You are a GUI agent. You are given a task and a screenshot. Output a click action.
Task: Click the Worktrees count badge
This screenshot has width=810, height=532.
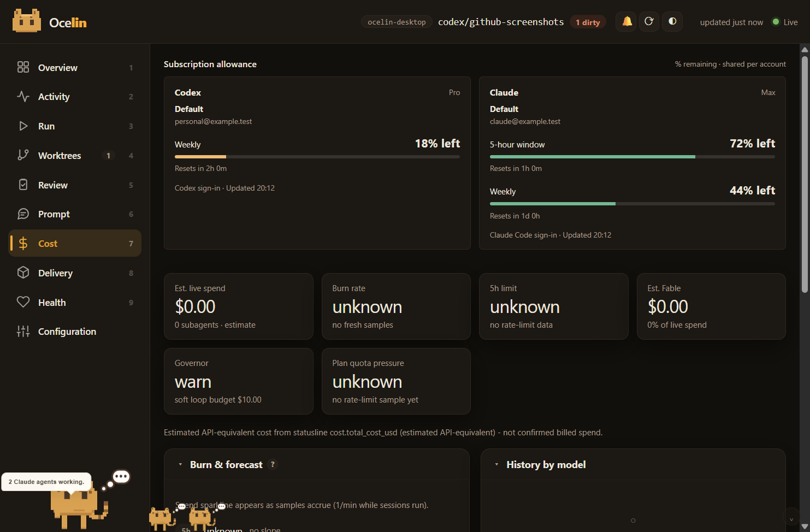click(108, 156)
